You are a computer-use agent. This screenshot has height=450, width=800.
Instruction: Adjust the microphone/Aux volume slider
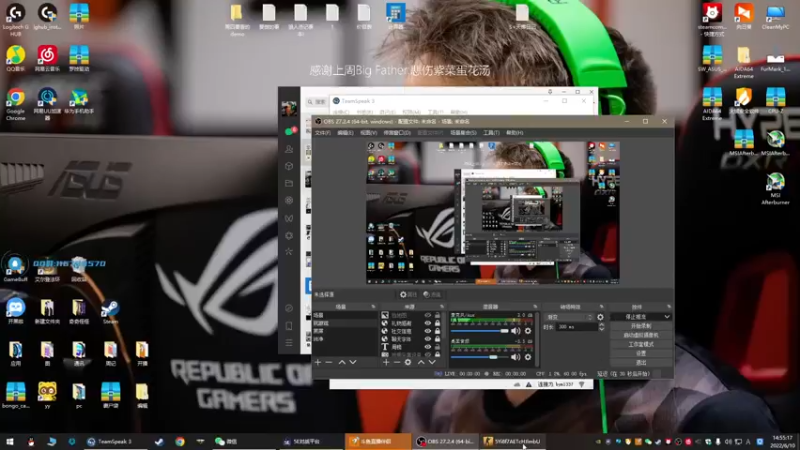pos(480,331)
